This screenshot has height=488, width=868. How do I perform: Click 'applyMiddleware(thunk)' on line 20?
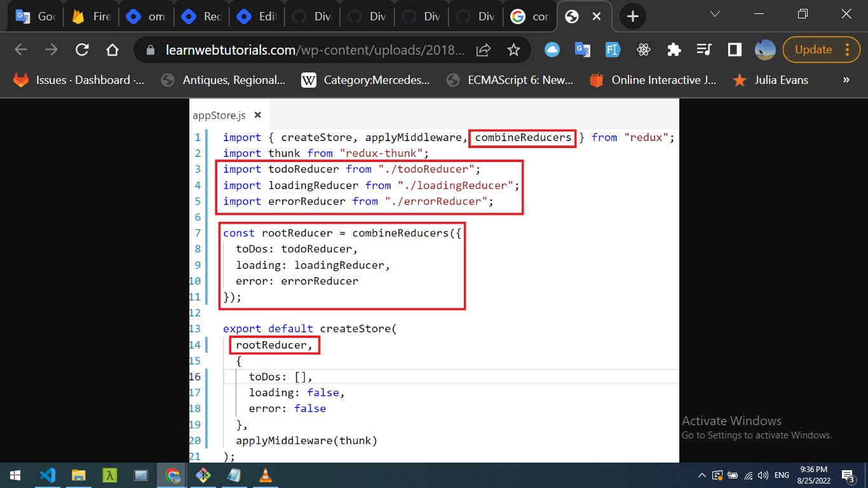306,440
